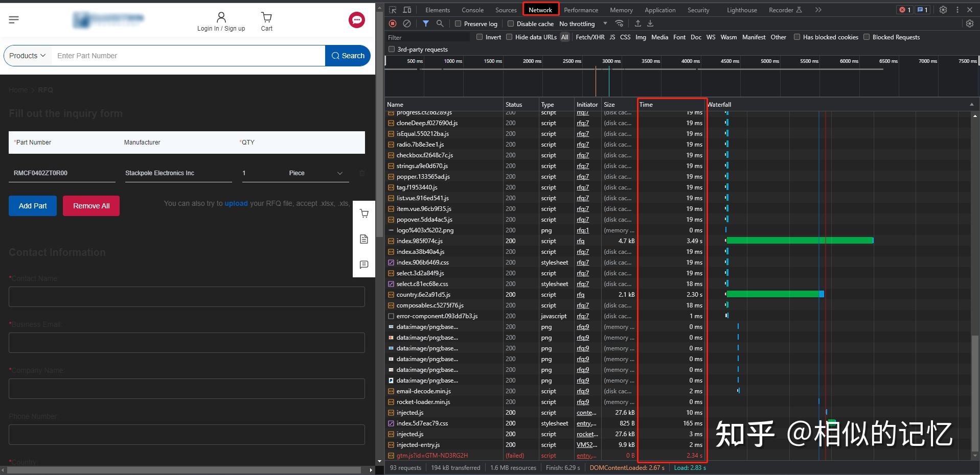Clear the network log
The height and width of the screenshot is (475, 980).
[407, 23]
